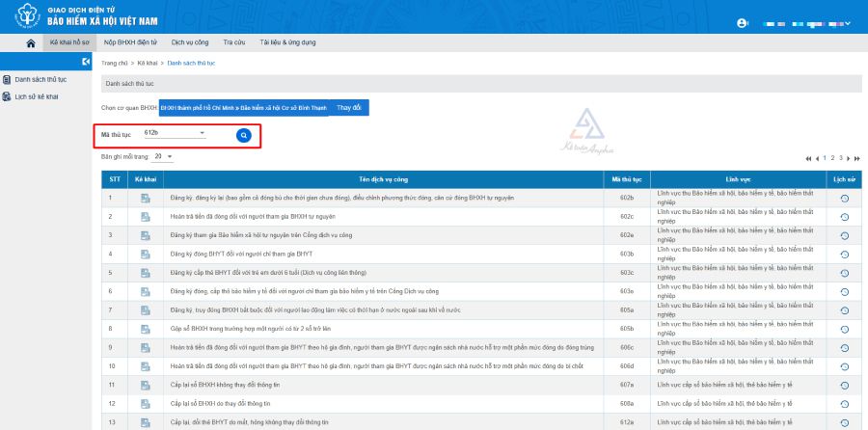Expand the Mã thủ tục dropdown

202,133
